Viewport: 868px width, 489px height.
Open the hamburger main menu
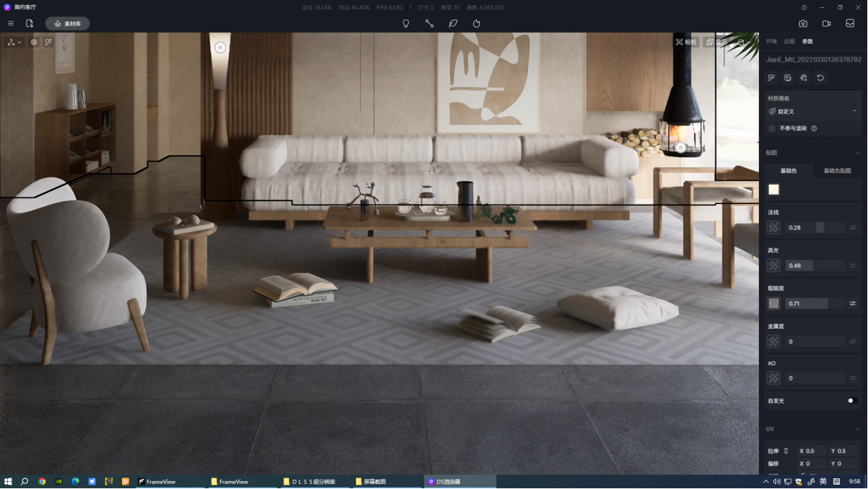coord(11,24)
